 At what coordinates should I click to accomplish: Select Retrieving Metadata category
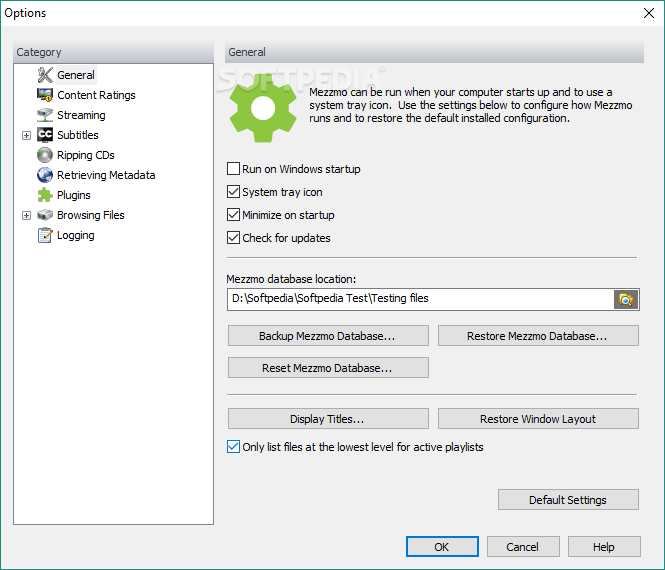coord(106,175)
